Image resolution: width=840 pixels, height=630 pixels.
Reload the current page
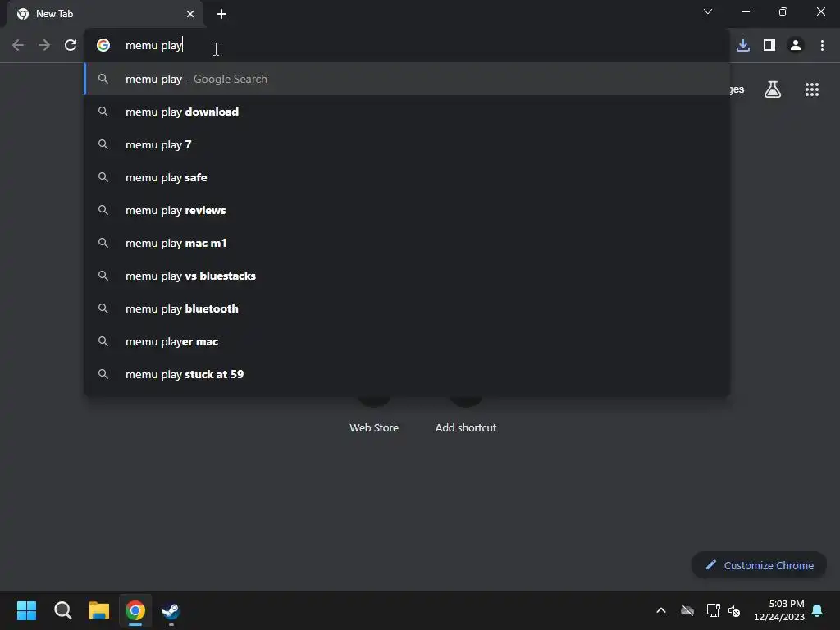pyautogui.click(x=71, y=46)
